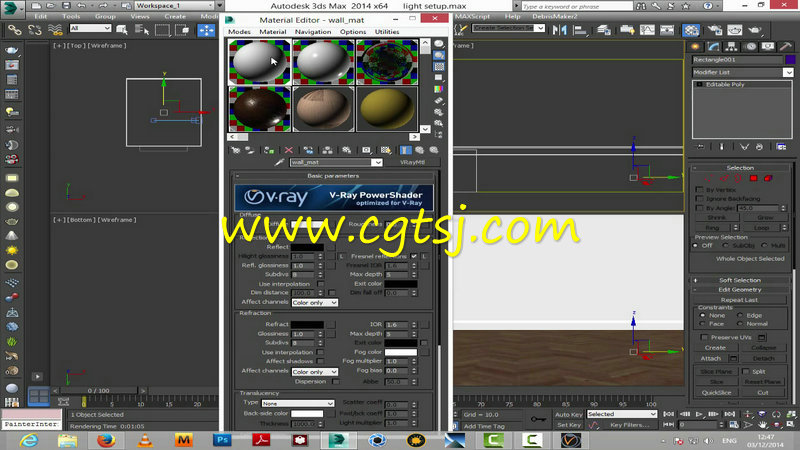Toggle refraction Use interpolation checkbox
The width and height of the screenshot is (800, 450).
(320, 352)
